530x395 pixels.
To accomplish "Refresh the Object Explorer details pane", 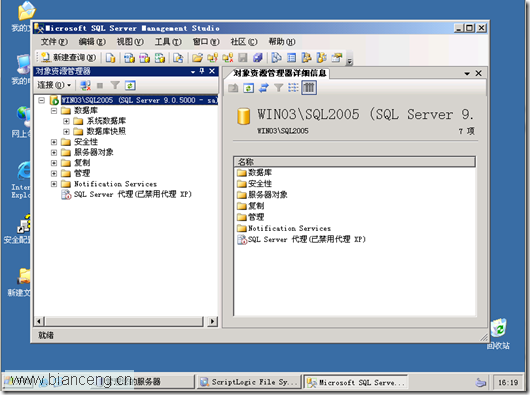I will [x=248, y=88].
